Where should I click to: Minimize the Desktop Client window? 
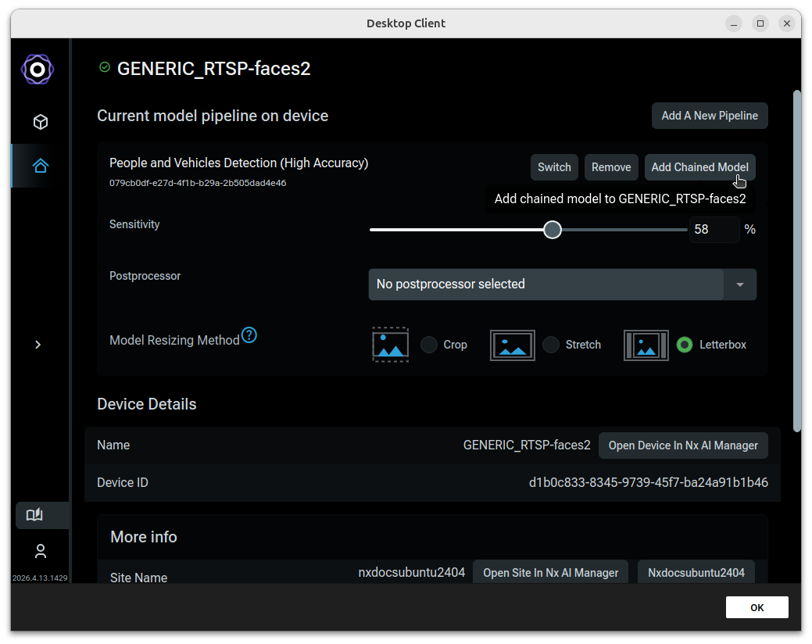pyautogui.click(x=733, y=23)
